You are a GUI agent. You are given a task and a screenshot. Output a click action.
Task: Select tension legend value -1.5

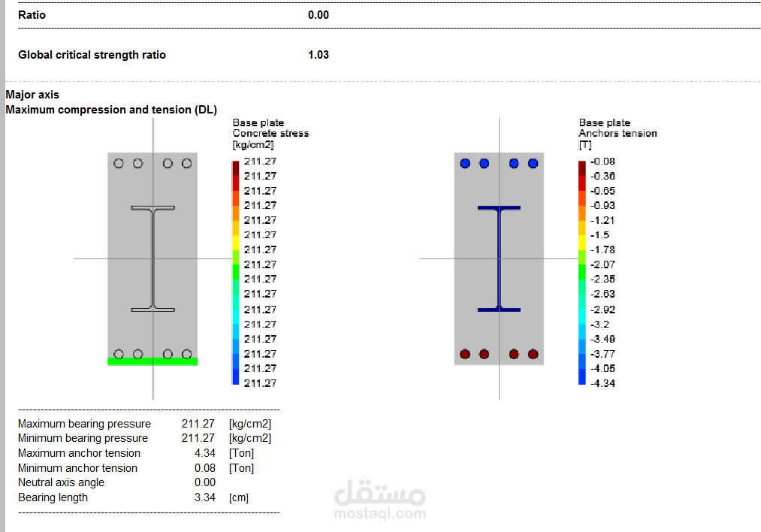[600, 235]
